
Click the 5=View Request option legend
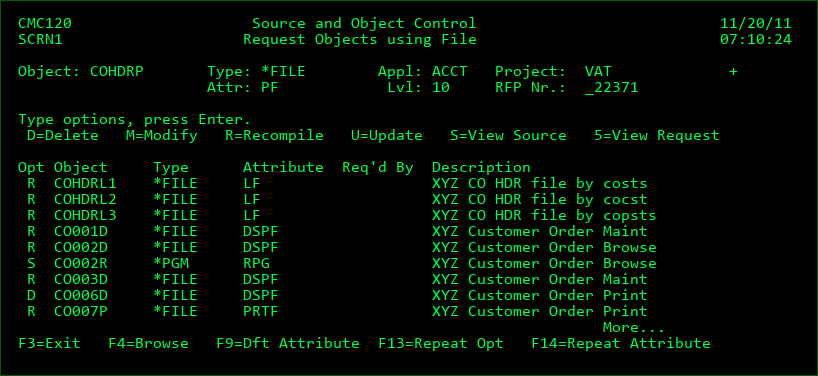click(657, 136)
